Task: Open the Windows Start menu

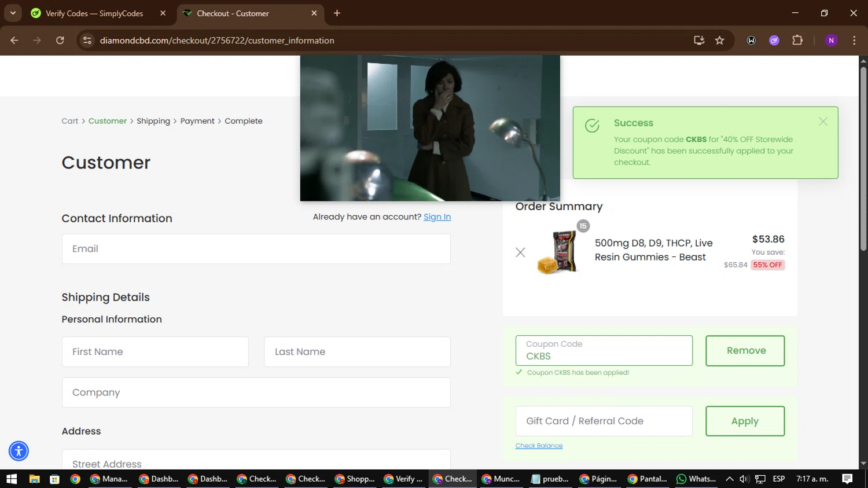Action: [12, 479]
